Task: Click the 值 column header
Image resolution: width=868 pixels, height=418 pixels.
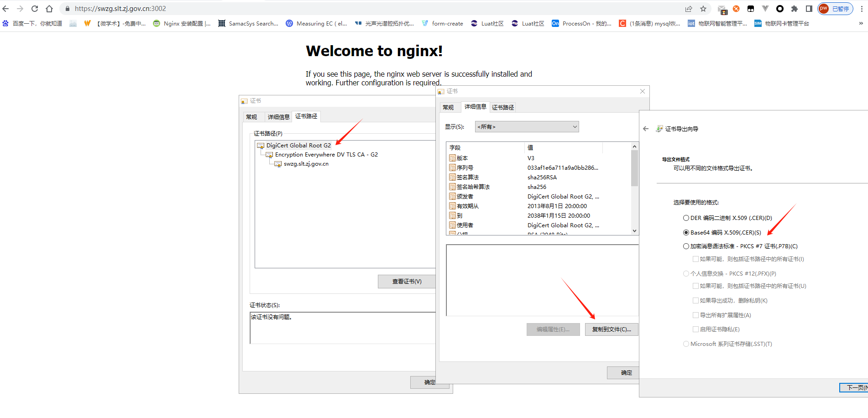Action: [x=564, y=148]
